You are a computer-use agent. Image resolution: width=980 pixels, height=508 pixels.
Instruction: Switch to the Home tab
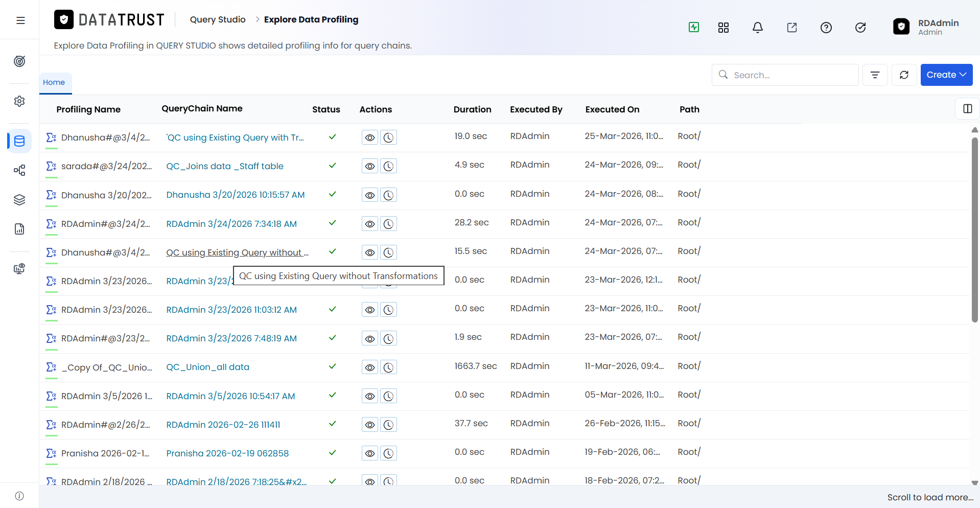[x=54, y=82]
